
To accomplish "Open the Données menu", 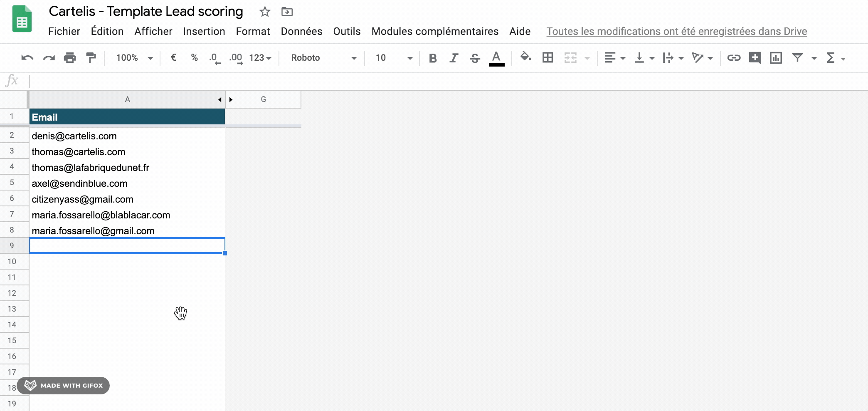I will tap(301, 31).
